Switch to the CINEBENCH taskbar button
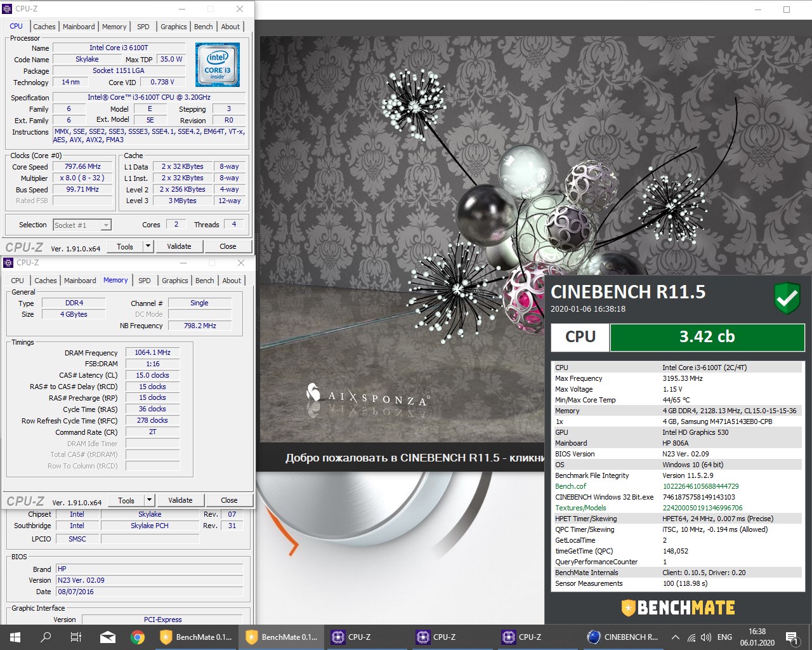Screen dimensions: 812x650 click(x=623, y=637)
